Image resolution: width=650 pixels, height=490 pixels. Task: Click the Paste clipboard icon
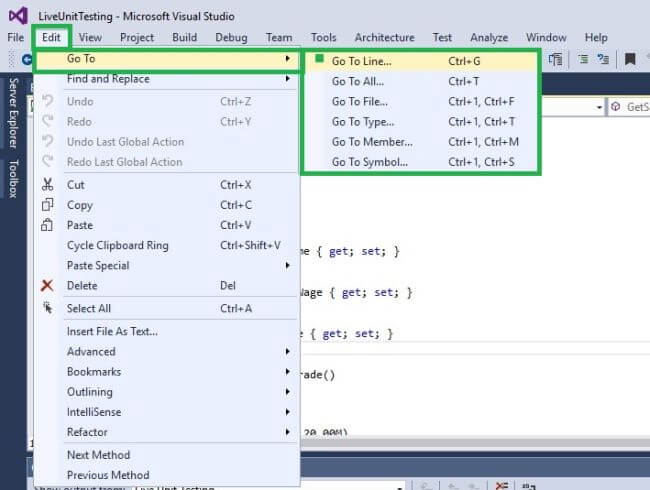[47, 225]
